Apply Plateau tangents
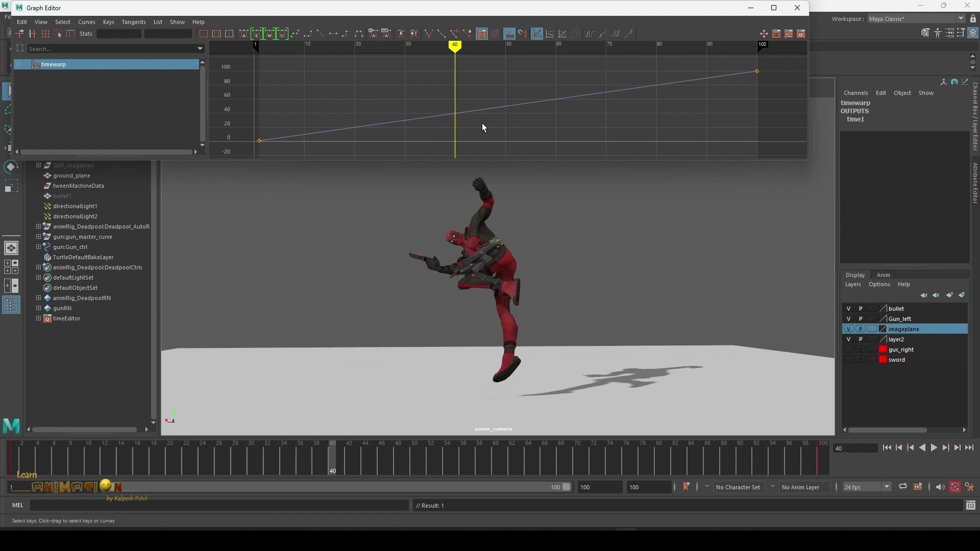980x551 pixels. (359, 34)
